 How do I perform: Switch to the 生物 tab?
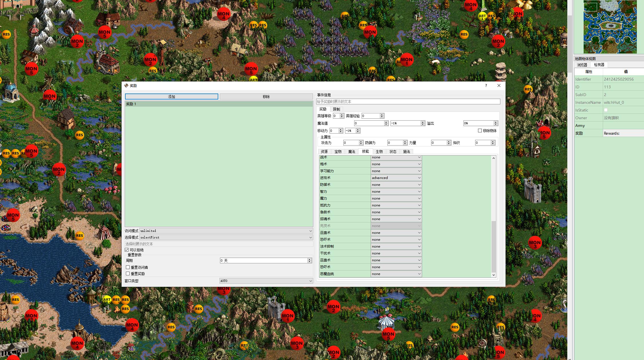[x=379, y=152]
